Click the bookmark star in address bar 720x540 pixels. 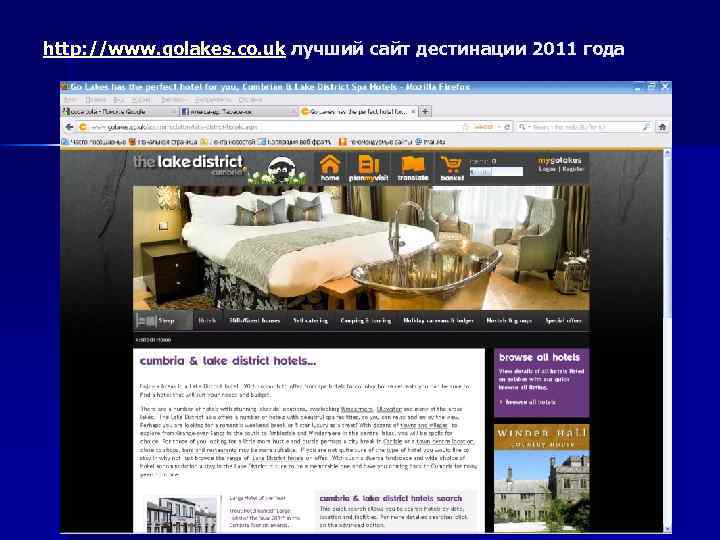pyautogui.click(x=466, y=127)
